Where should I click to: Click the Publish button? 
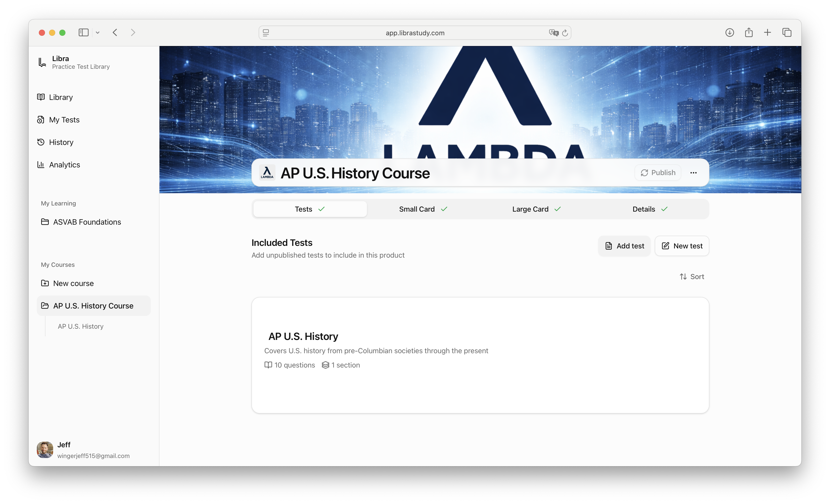pyautogui.click(x=658, y=173)
